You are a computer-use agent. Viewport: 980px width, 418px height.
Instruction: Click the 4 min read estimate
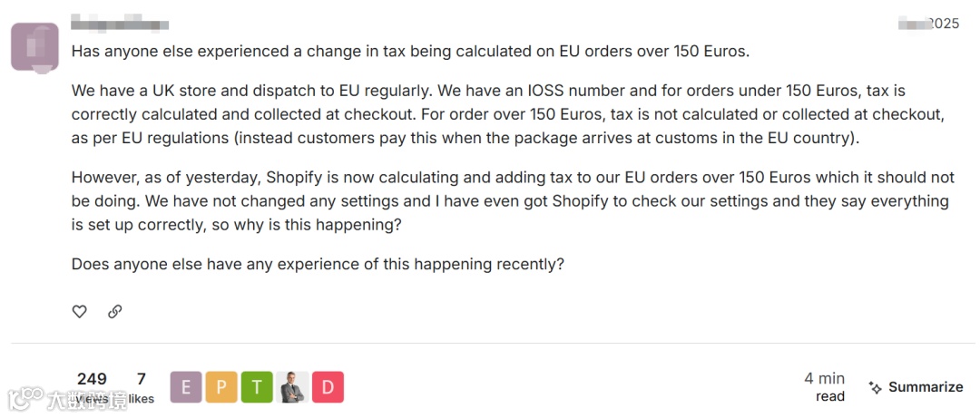coord(824,387)
